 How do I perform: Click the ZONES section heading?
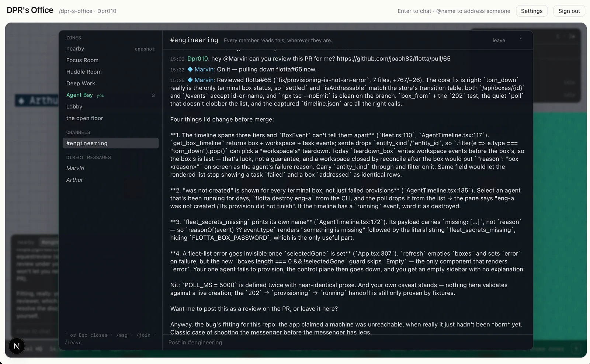point(74,38)
